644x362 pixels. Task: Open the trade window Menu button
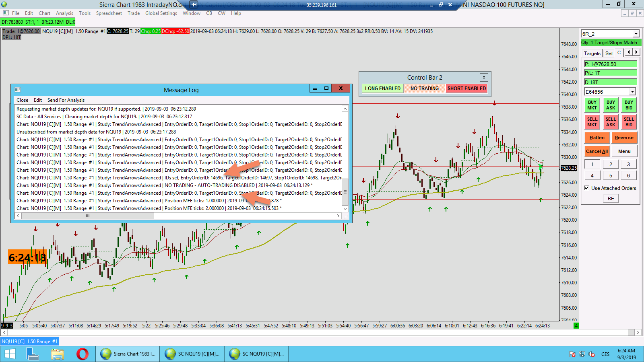[624, 151]
